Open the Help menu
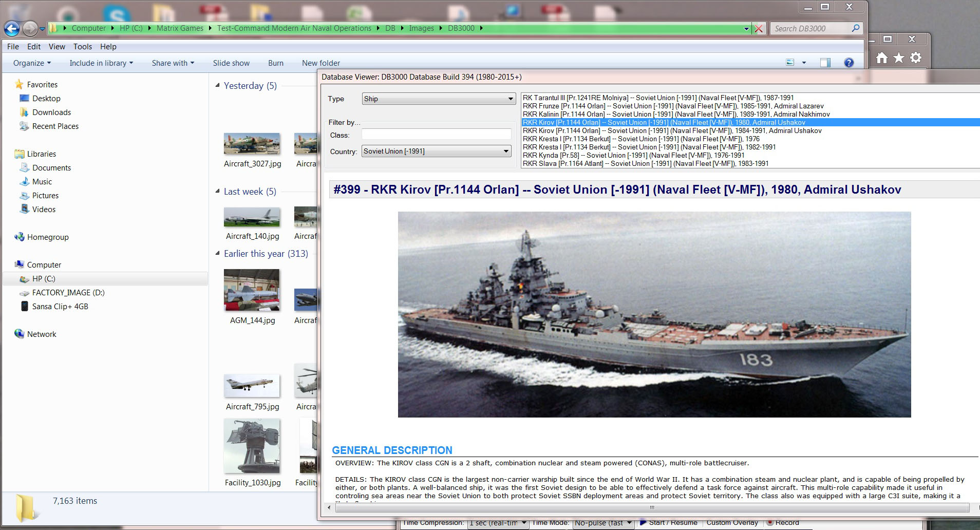980x530 pixels. (x=108, y=46)
